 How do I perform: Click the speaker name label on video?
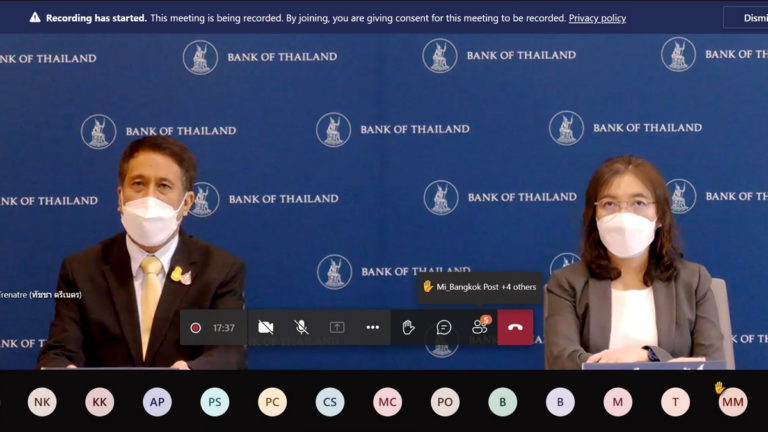(41, 295)
